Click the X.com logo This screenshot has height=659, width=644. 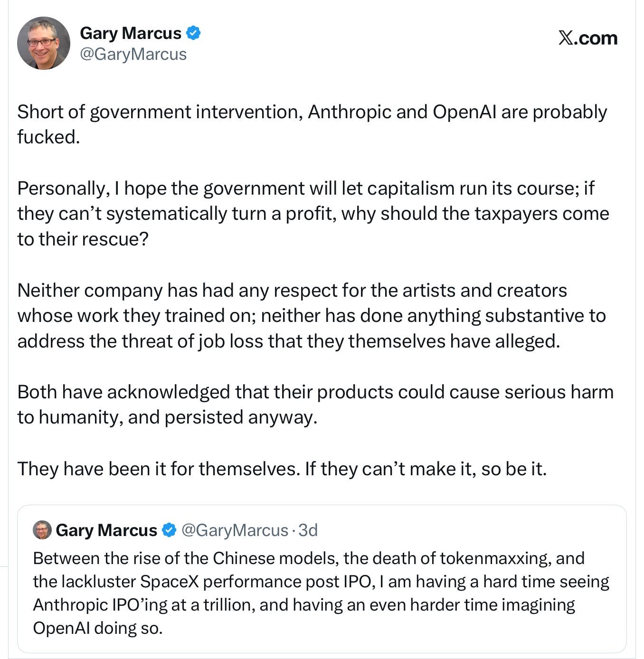(x=587, y=38)
